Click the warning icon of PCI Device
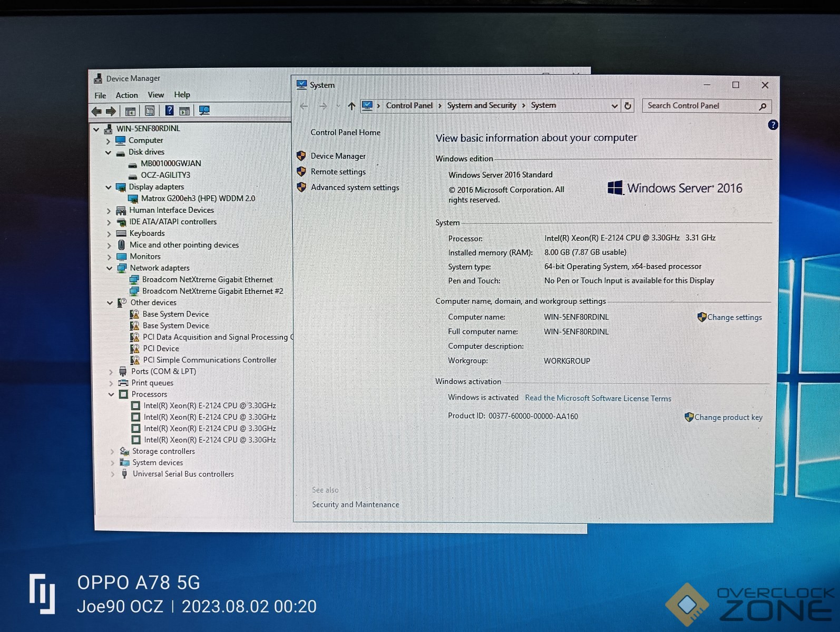The height and width of the screenshot is (632, 840). tap(134, 349)
